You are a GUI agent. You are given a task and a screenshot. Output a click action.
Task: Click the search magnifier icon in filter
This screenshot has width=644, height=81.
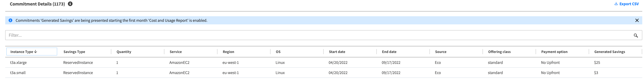pyautogui.click(x=635, y=36)
